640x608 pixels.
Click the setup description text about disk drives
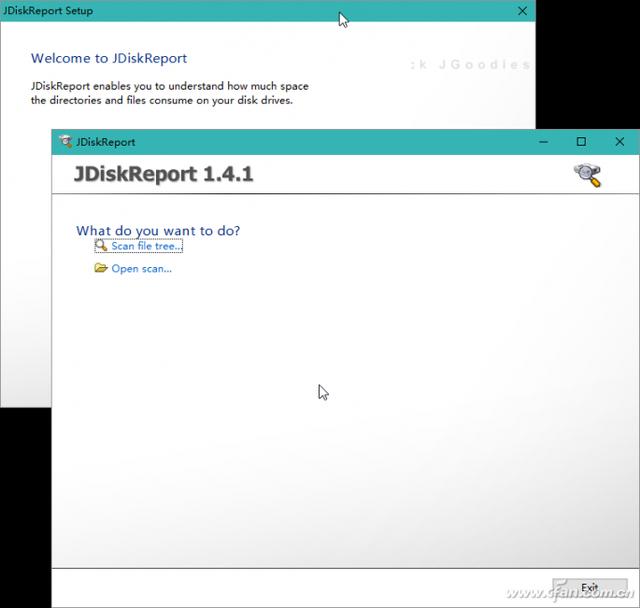(170, 93)
